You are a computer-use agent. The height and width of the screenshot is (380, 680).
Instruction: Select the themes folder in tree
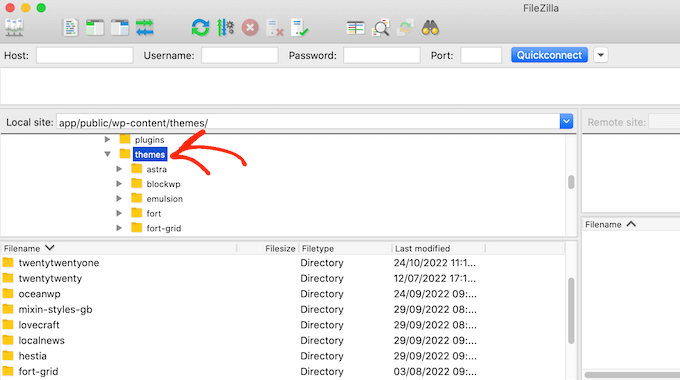[x=150, y=154]
